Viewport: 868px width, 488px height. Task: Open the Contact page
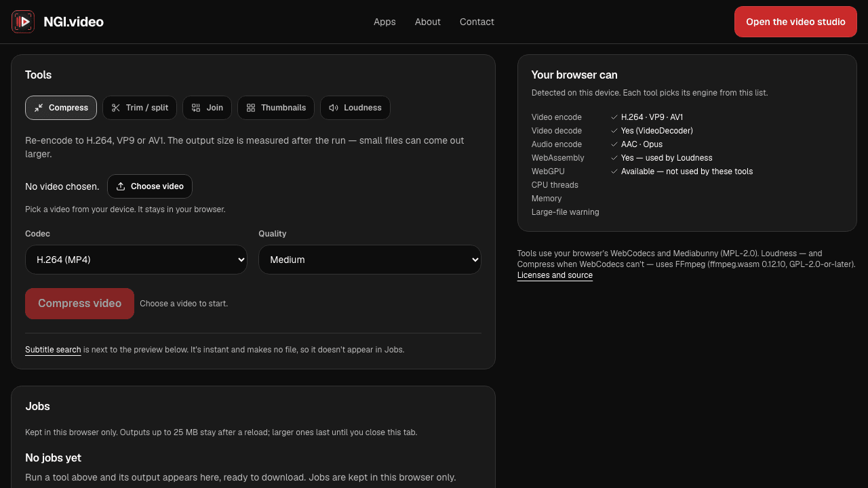[477, 22]
